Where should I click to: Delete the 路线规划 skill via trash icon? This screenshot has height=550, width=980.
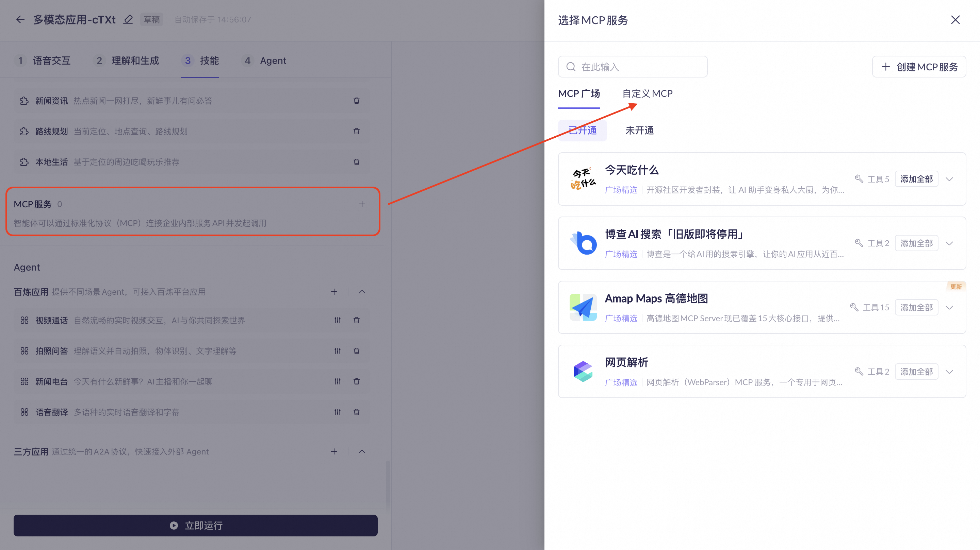click(357, 131)
